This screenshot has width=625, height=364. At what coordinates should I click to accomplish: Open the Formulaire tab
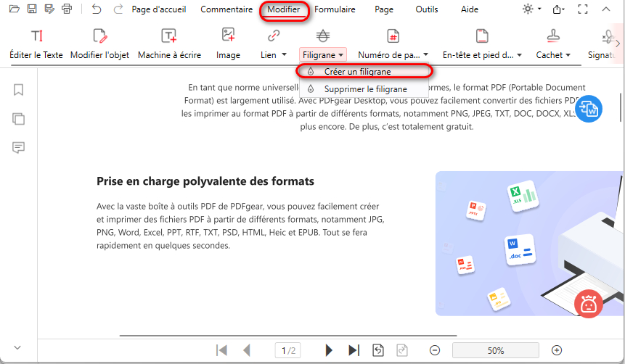coord(335,9)
